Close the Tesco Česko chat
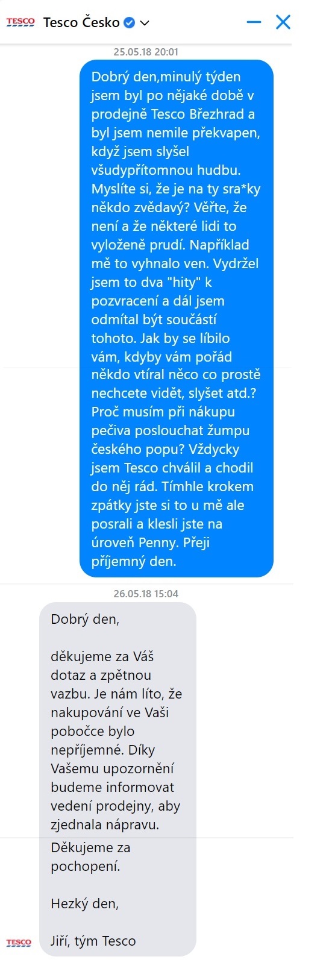Screen dimensions: 329x980 click(x=283, y=22)
